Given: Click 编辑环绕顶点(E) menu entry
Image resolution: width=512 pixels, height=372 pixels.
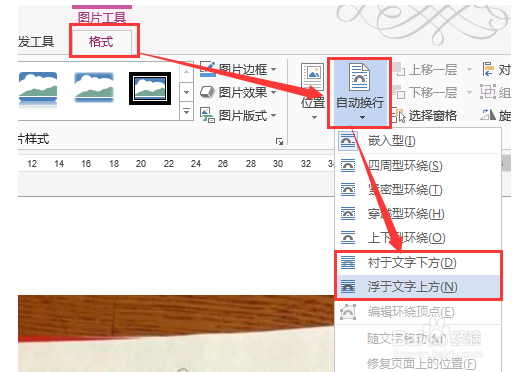Looking at the screenshot, I should coord(418,312).
